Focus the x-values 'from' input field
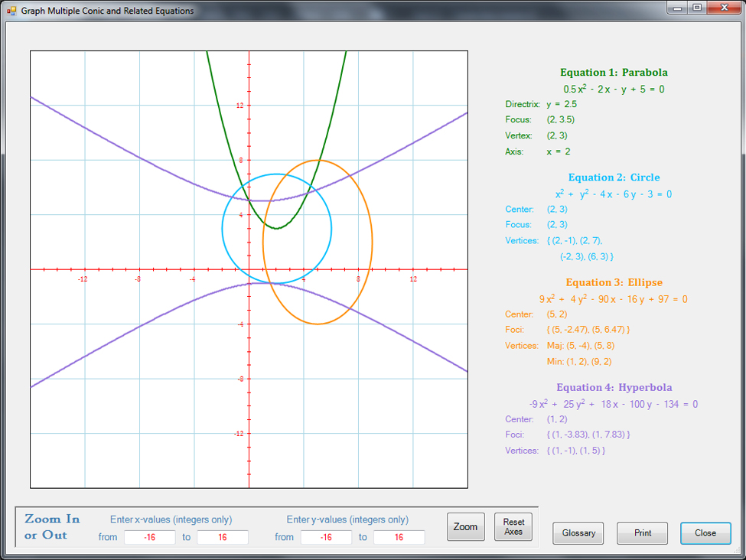The image size is (746, 560). tap(150, 537)
